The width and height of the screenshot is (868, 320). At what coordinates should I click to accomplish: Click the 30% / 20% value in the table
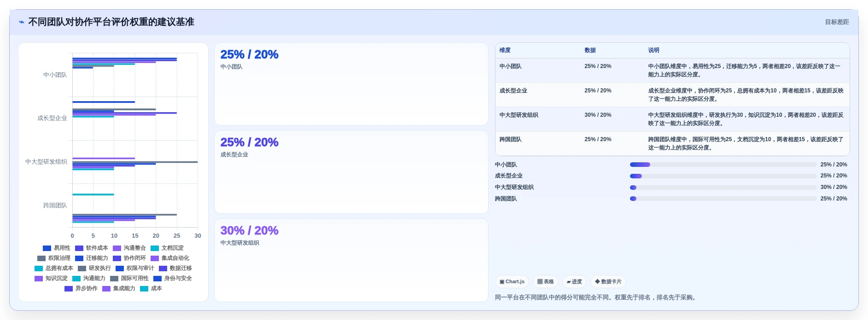598,115
